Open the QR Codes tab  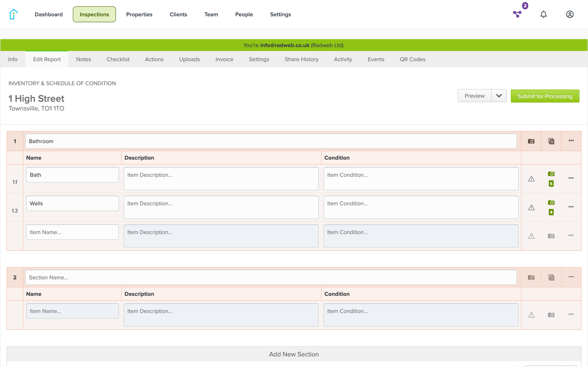412,59
